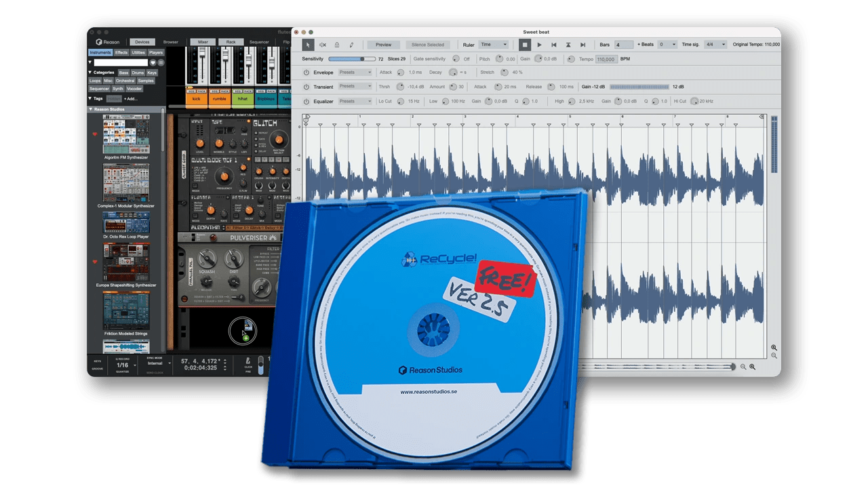Select the Europa Shapeshifting Synthesizer thumbnail
The image size is (868, 499).
pos(126,262)
